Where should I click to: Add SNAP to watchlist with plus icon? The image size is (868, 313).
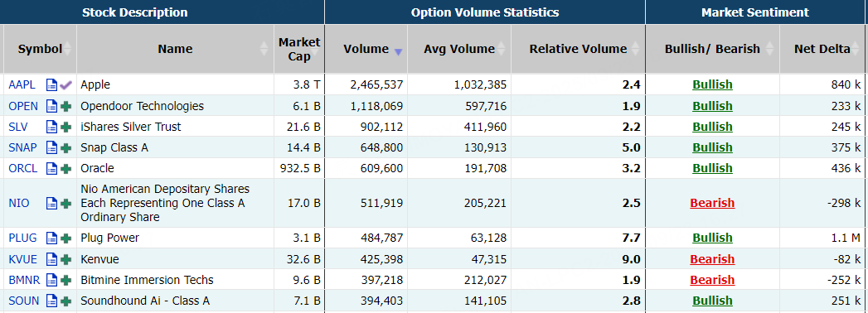click(x=65, y=147)
